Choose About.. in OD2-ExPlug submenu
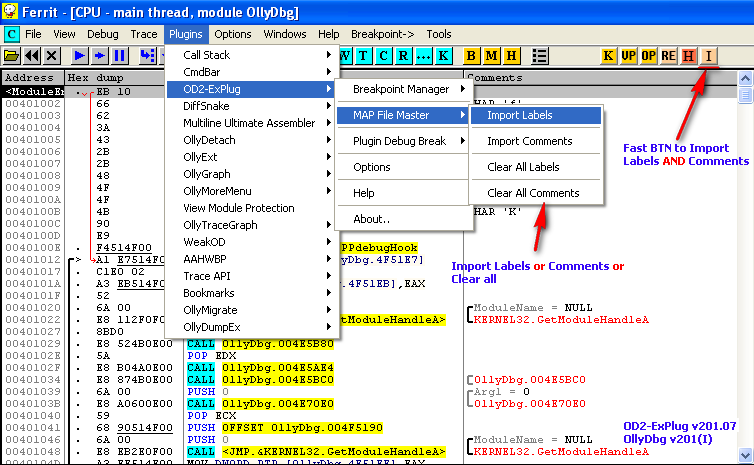 [403, 219]
